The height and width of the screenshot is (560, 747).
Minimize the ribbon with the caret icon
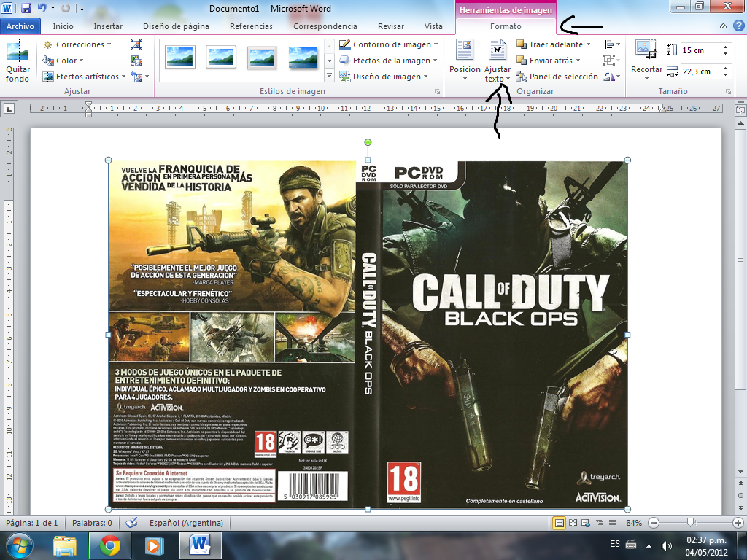(x=723, y=26)
